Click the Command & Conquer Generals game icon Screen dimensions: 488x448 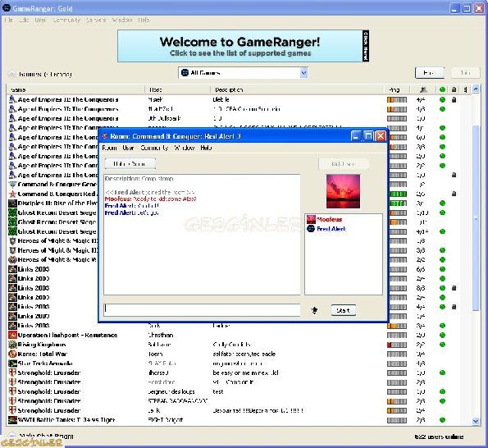point(12,185)
